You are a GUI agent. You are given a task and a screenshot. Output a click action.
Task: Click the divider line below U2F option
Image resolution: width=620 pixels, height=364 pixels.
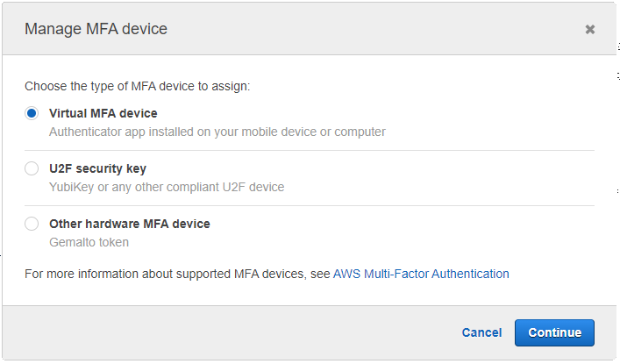point(310,205)
